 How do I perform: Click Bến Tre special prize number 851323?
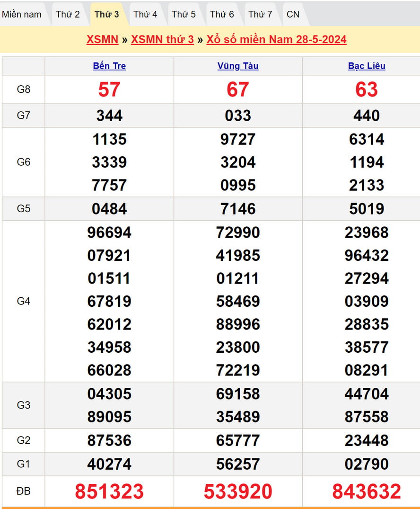pyautogui.click(x=109, y=491)
